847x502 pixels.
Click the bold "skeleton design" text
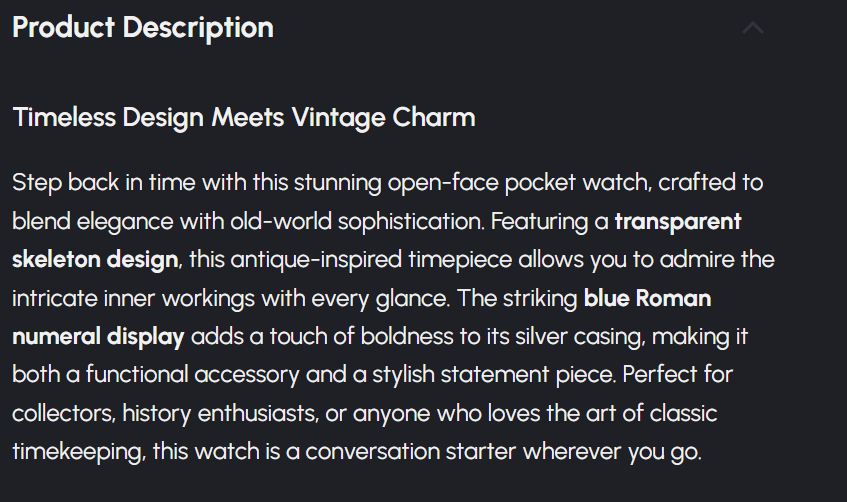pyautogui.click(x=95, y=259)
